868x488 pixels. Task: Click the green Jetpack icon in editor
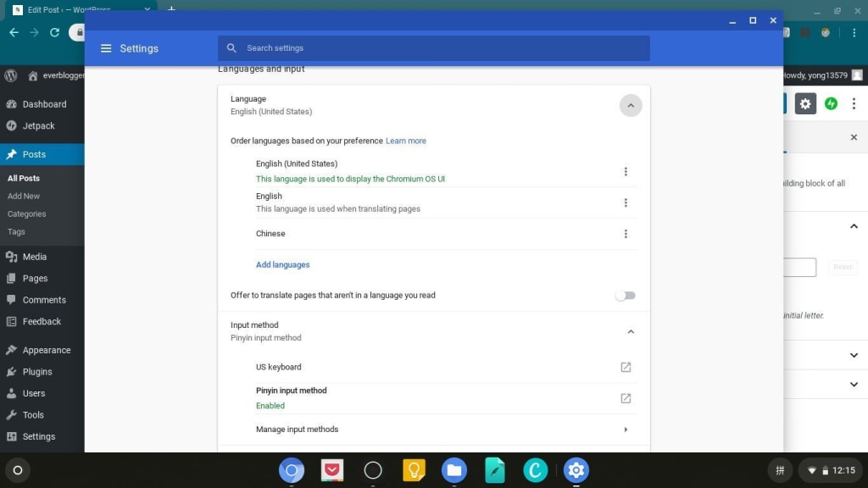coord(831,103)
